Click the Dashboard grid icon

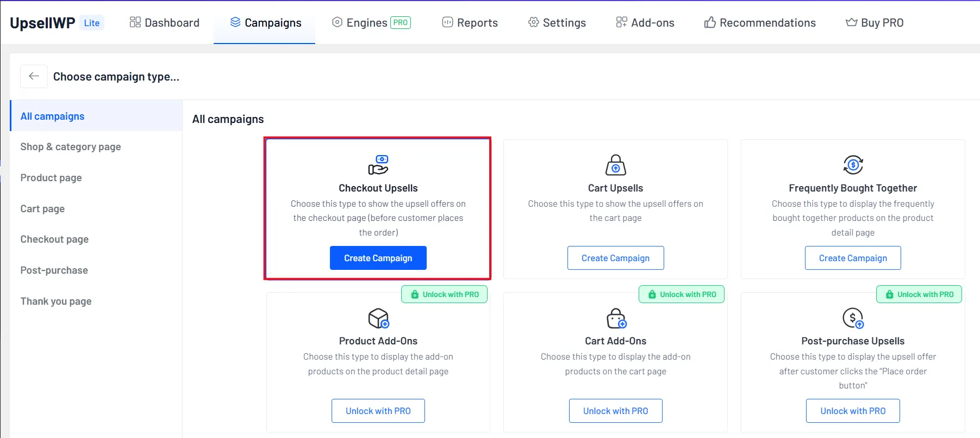click(x=135, y=22)
